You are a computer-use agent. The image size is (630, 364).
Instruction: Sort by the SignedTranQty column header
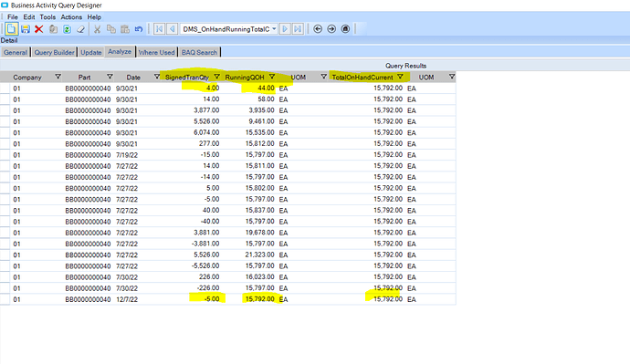pos(187,77)
